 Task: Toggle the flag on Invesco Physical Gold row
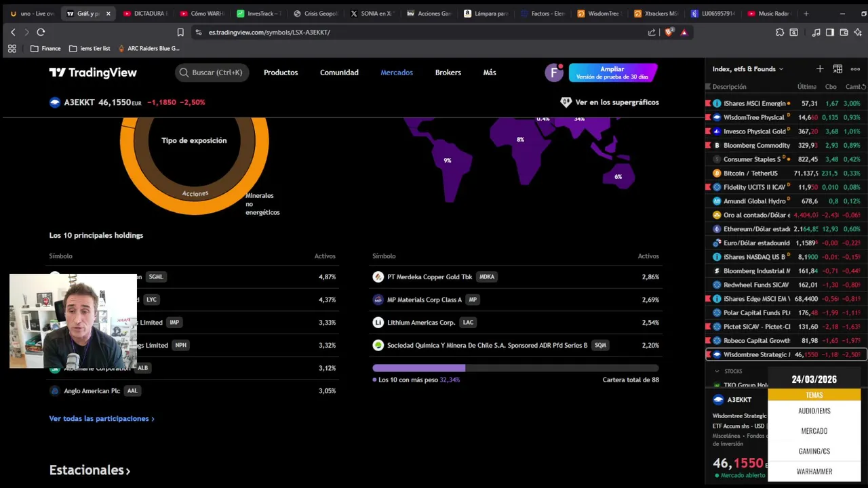[708, 131]
